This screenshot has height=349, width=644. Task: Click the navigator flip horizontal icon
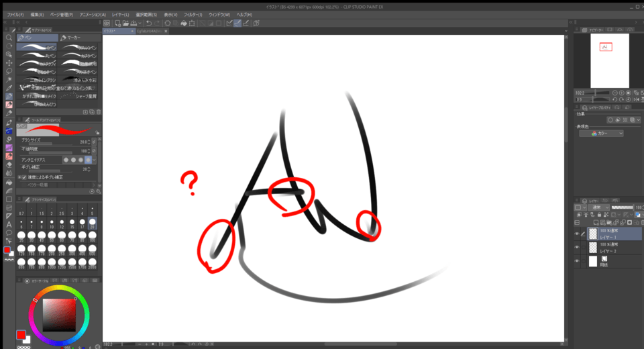636,99
